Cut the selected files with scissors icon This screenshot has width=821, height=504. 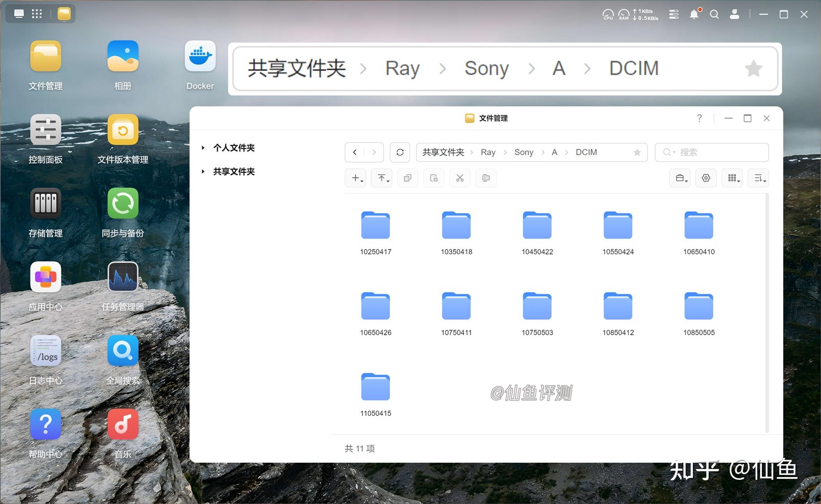point(460,178)
